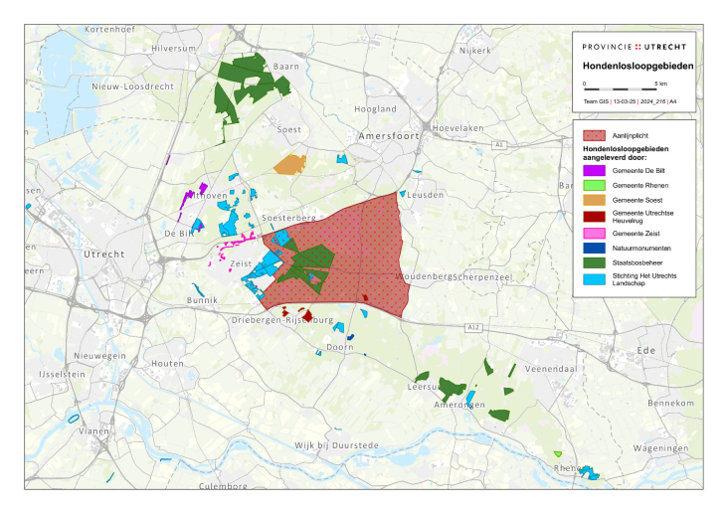Click the 'Nieuw-Loosdrecht' label
Viewport: 728px width, 514px height.
click(133, 86)
